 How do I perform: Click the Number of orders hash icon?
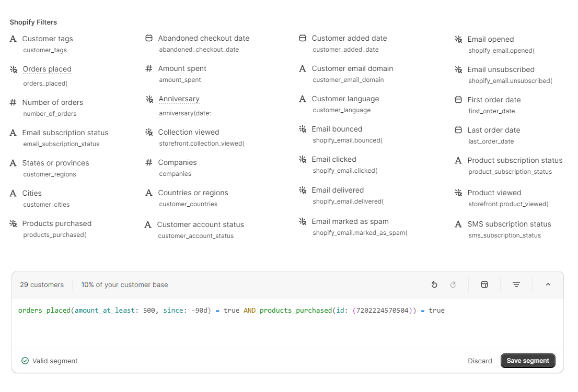click(x=13, y=102)
